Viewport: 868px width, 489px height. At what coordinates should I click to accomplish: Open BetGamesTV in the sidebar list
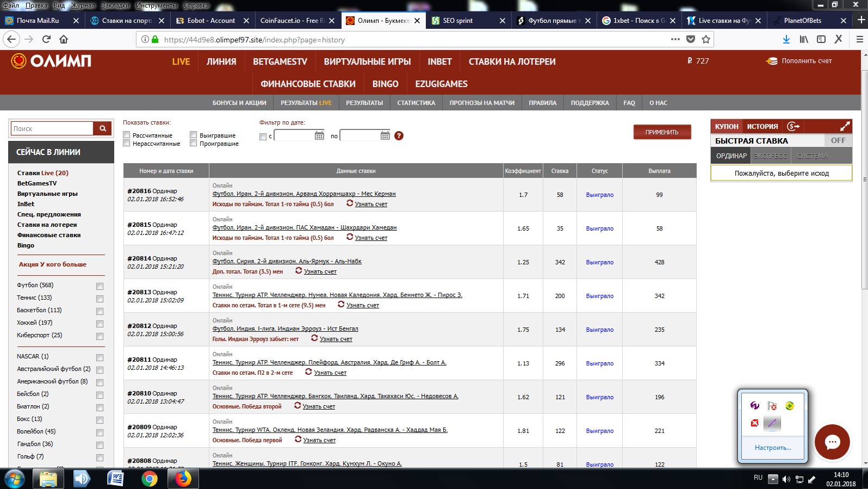(37, 183)
